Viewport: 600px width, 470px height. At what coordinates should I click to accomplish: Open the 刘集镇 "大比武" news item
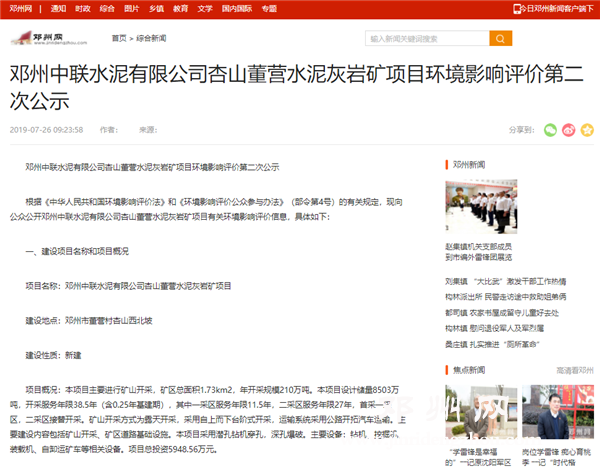tap(505, 282)
